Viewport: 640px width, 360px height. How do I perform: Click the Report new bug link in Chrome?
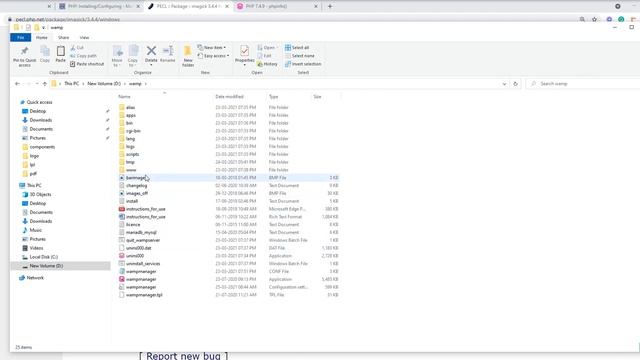click(183, 356)
